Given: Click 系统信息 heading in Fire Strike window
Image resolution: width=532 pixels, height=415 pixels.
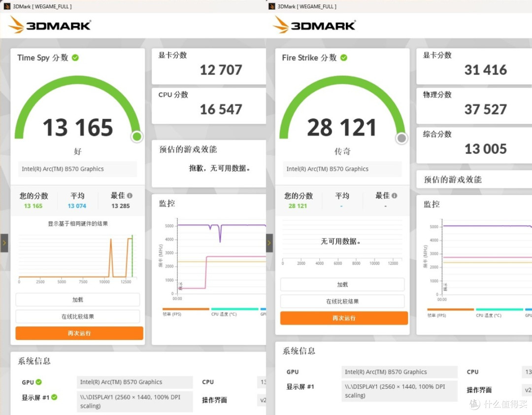Looking at the screenshot, I should (x=299, y=351).
